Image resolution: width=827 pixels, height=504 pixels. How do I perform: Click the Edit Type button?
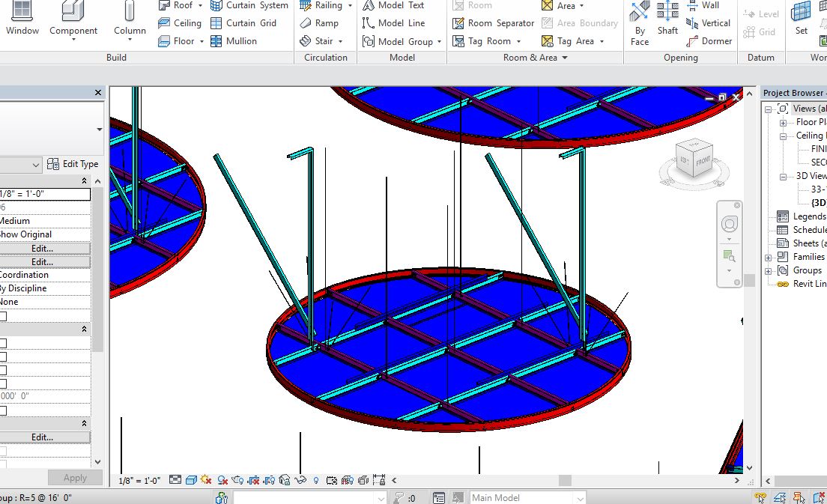pyautogui.click(x=73, y=164)
